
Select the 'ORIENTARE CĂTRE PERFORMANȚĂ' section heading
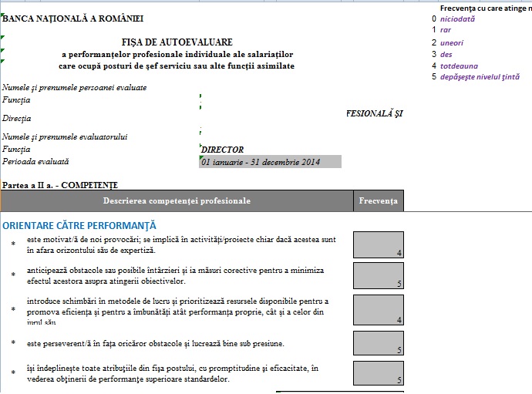(79, 225)
